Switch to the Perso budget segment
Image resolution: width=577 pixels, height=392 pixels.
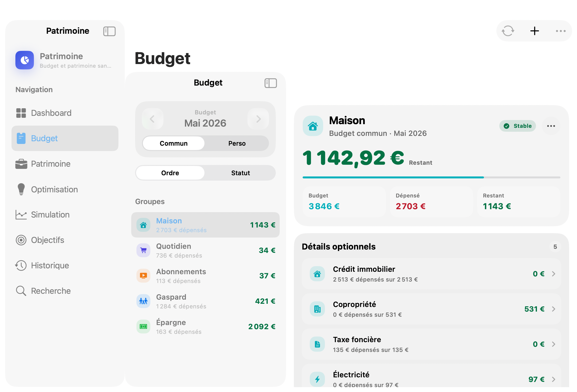point(237,143)
